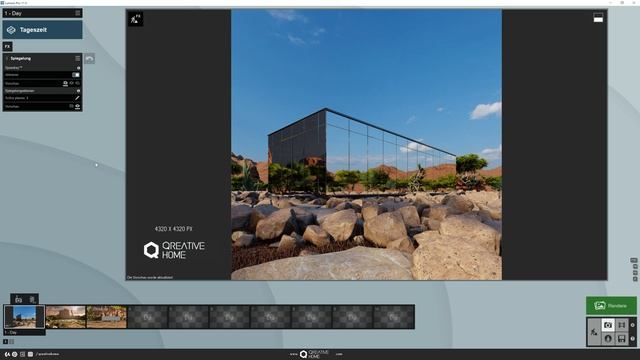Click the 1 - Day label under the first thumbnail
Image resolution: width=640 pixels, height=360 pixels.
(24, 333)
